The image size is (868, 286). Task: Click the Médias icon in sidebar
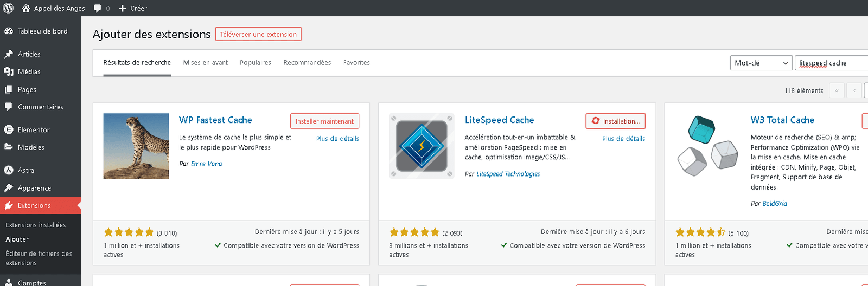click(x=9, y=71)
